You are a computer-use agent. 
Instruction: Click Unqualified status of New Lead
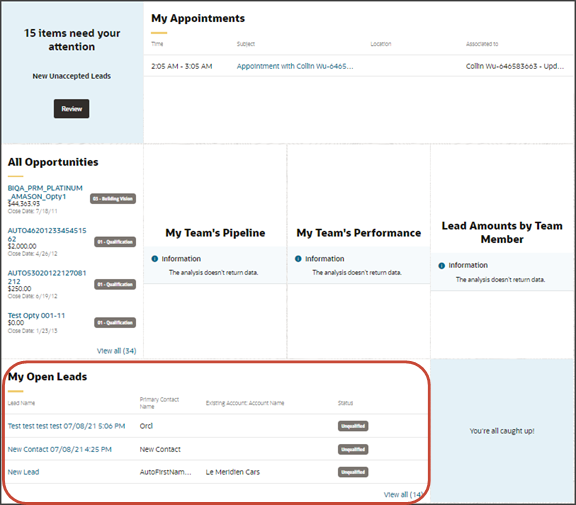click(x=353, y=472)
